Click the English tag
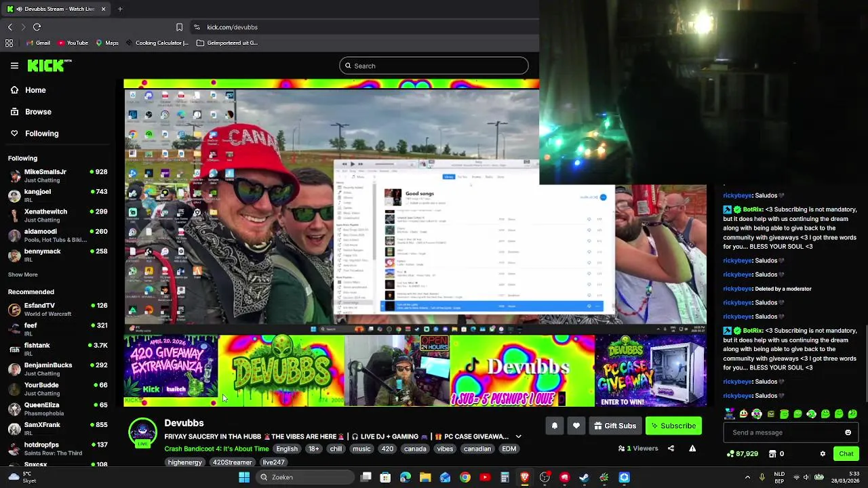Viewport: 868px width, 488px height. coord(287,449)
